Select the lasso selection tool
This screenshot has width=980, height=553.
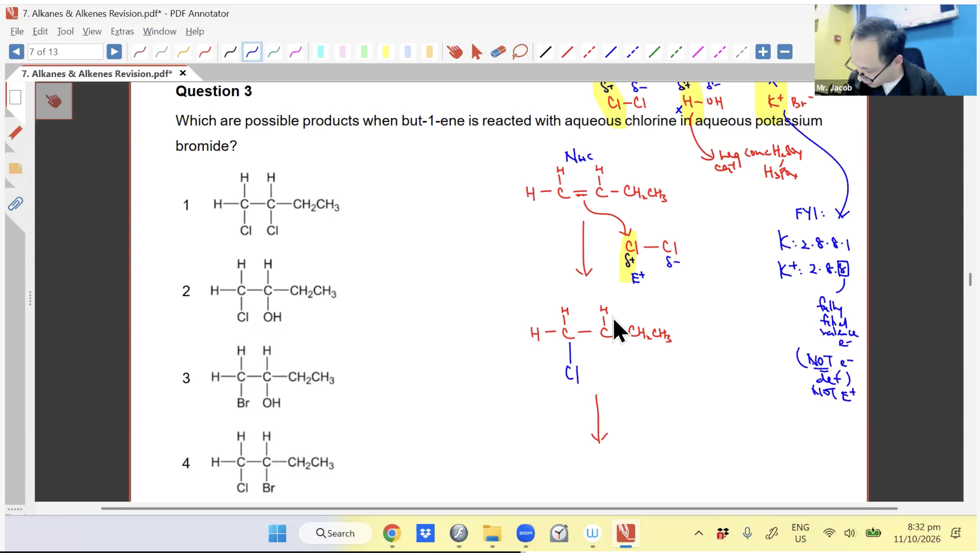pos(520,52)
